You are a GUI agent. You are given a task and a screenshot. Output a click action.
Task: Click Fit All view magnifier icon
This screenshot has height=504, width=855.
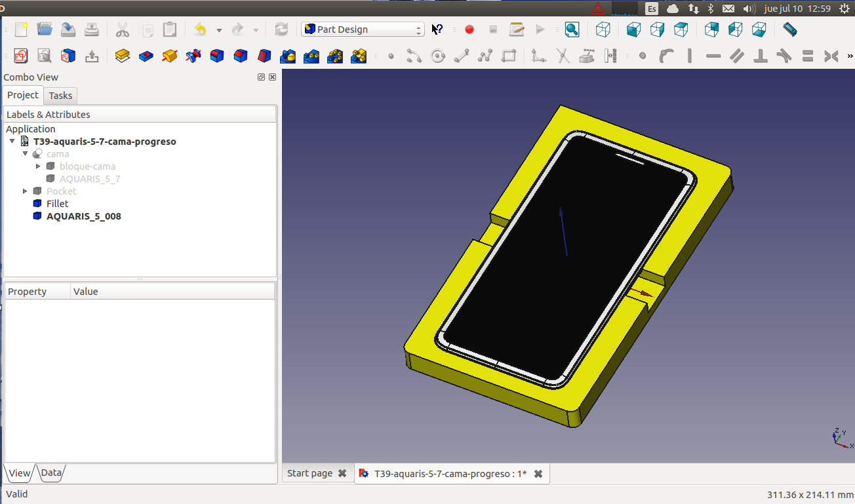click(x=572, y=29)
